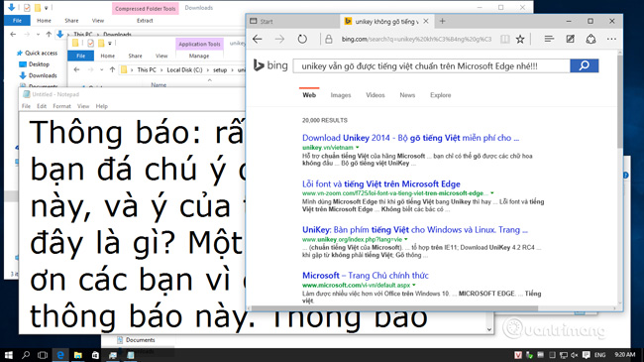The height and width of the screenshot is (362, 644).
Task: Open Notepad View menu
Action: click(x=83, y=106)
